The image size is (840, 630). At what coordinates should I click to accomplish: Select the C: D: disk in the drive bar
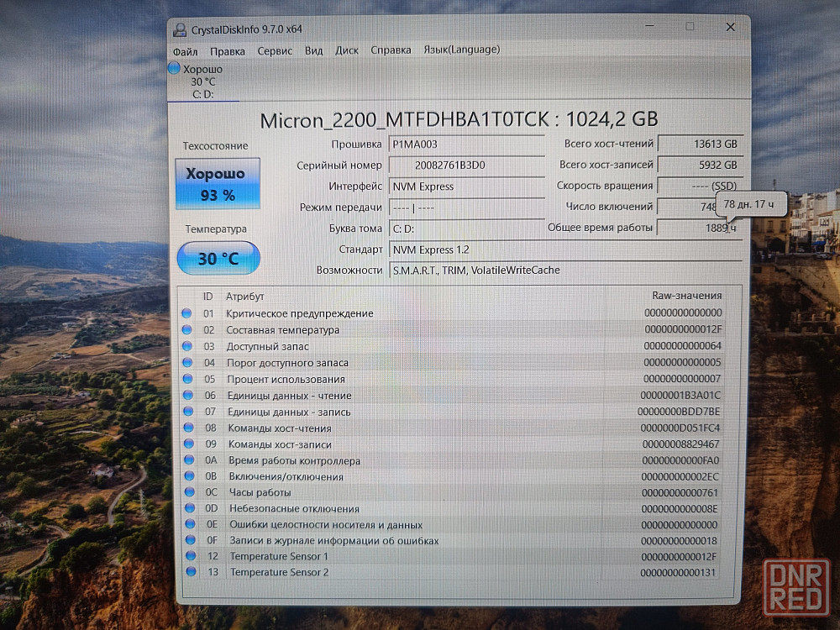click(x=203, y=94)
